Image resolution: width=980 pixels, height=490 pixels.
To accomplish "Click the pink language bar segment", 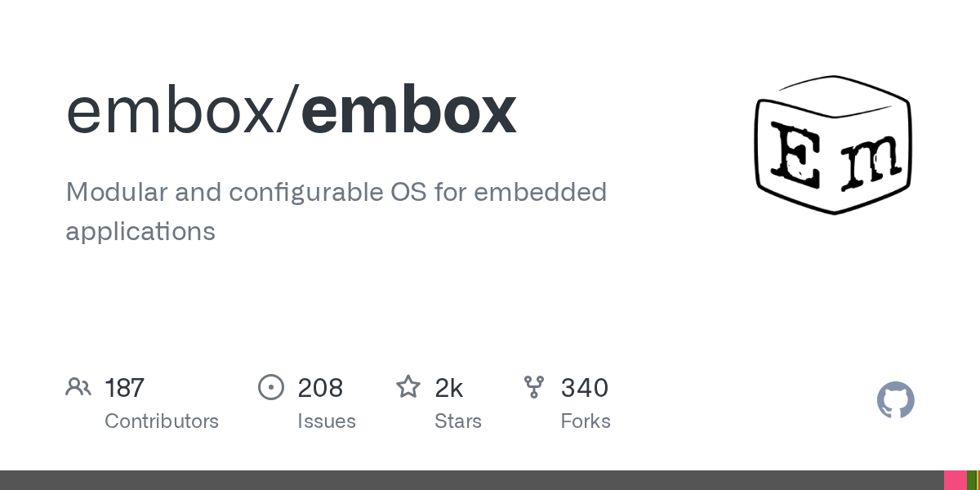I will (x=955, y=480).
